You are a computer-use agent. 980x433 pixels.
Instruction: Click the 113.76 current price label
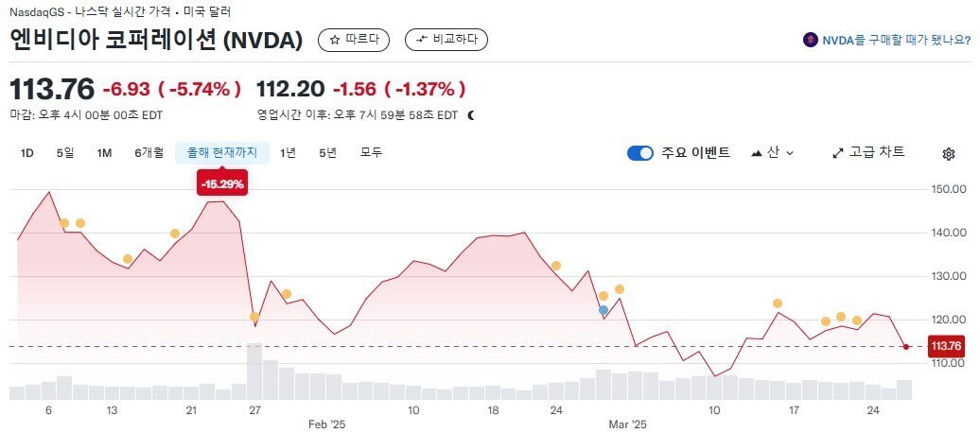pyautogui.click(x=946, y=347)
